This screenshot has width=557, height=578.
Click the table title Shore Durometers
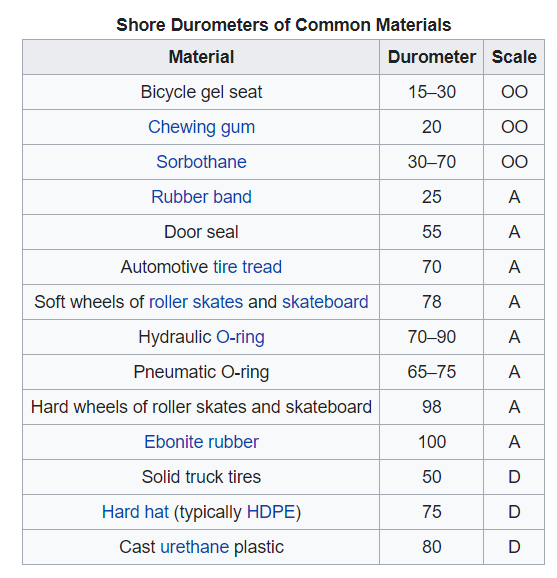tap(283, 25)
